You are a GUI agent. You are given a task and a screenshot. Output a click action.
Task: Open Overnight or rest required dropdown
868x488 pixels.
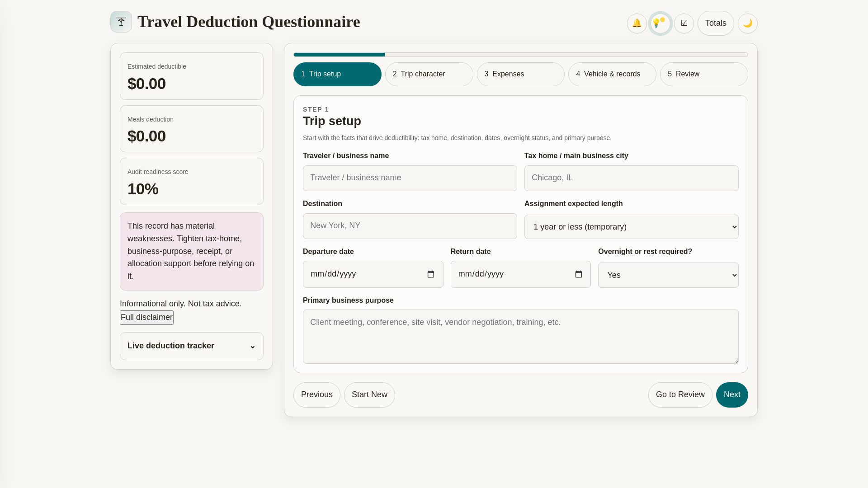[668, 275]
